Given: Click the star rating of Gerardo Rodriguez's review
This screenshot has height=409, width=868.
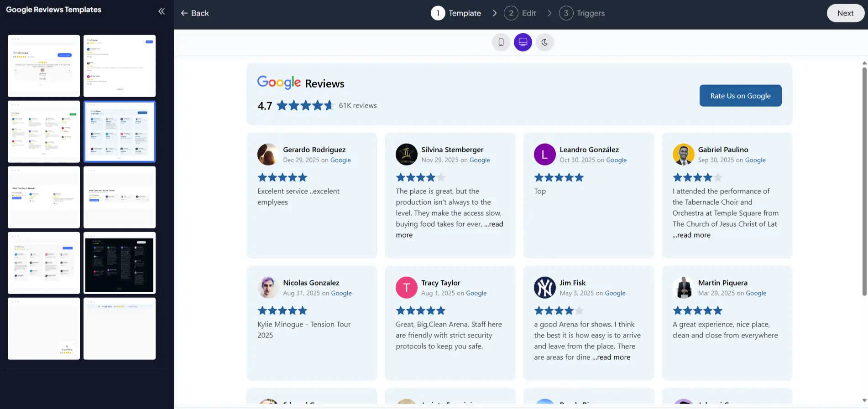Looking at the screenshot, I should [x=282, y=177].
